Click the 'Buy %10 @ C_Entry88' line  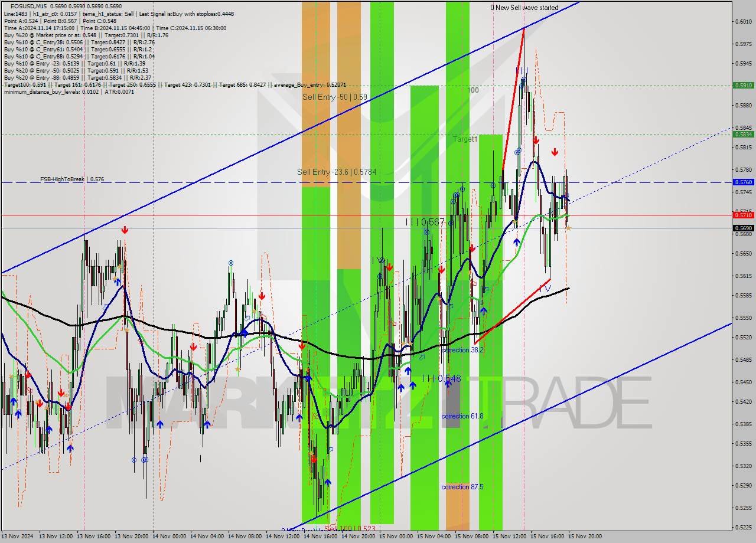click(x=79, y=57)
